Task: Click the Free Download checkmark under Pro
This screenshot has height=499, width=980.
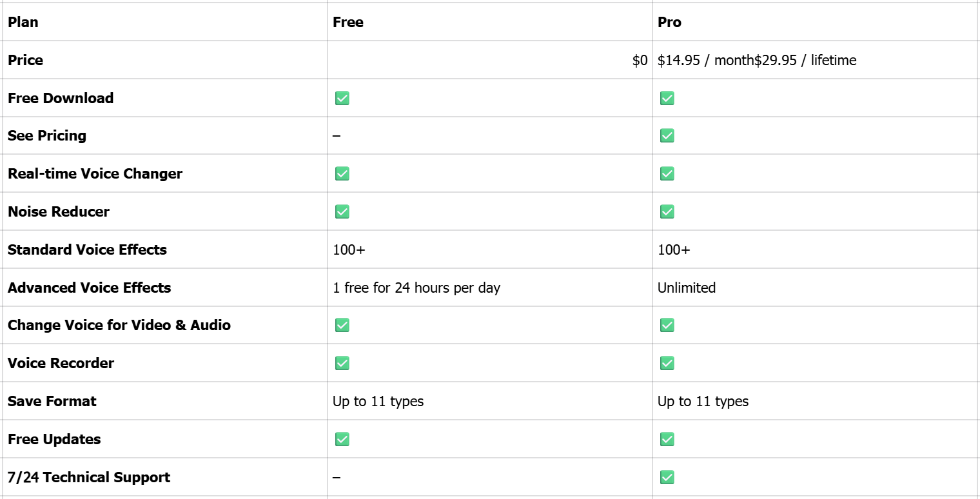Action: 667,98
